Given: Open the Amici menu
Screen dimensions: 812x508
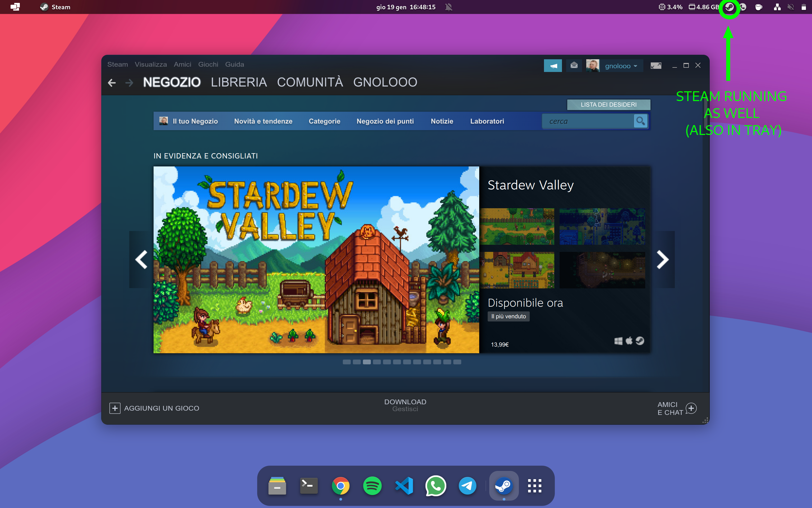Looking at the screenshot, I should pyautogui.click(x=183, y=64).
